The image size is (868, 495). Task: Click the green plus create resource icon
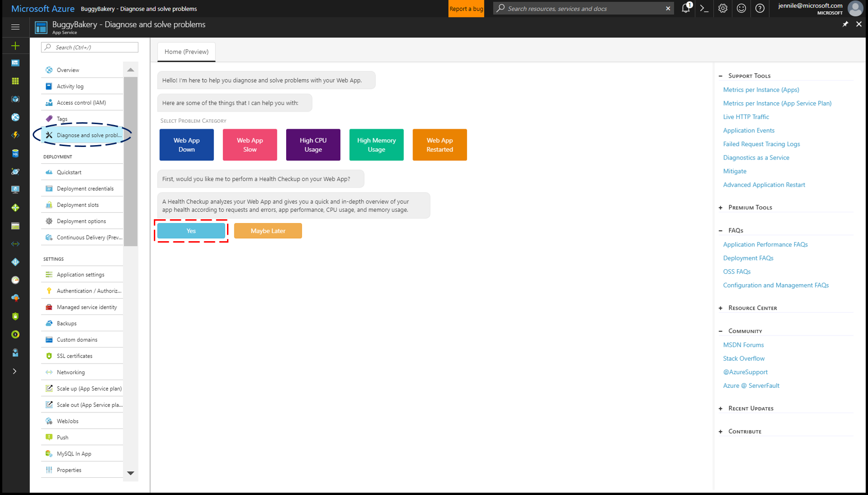15,46
